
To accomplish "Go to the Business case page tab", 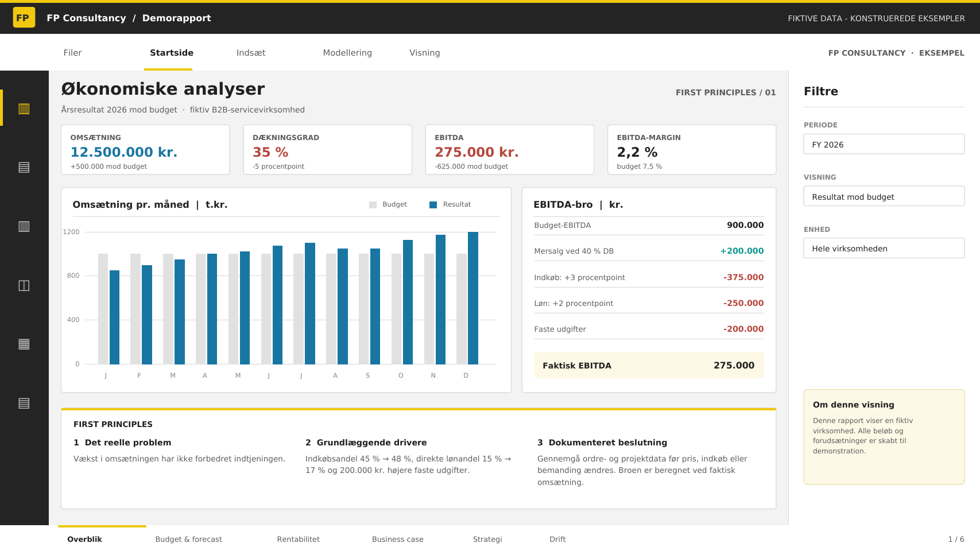I will coord(397,539).
